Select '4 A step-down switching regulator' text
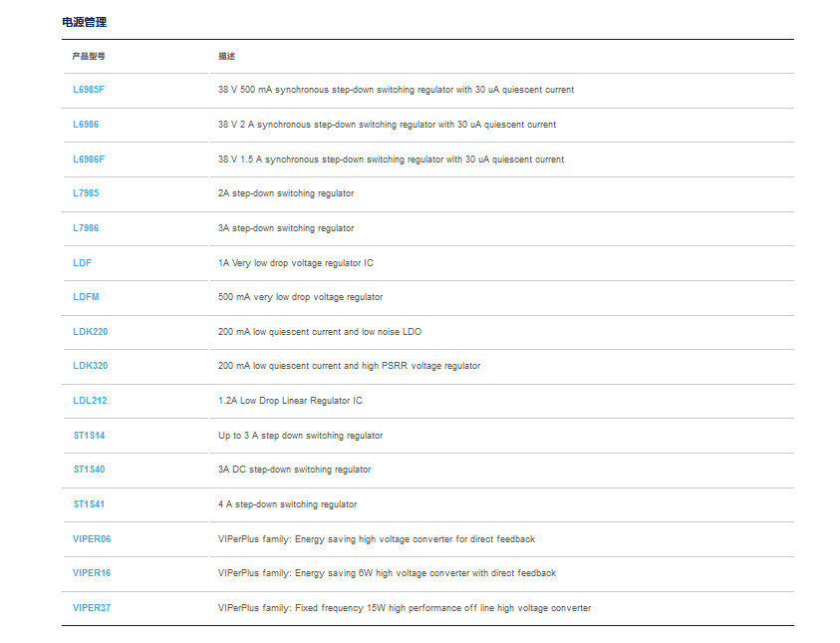 [288, 504]
